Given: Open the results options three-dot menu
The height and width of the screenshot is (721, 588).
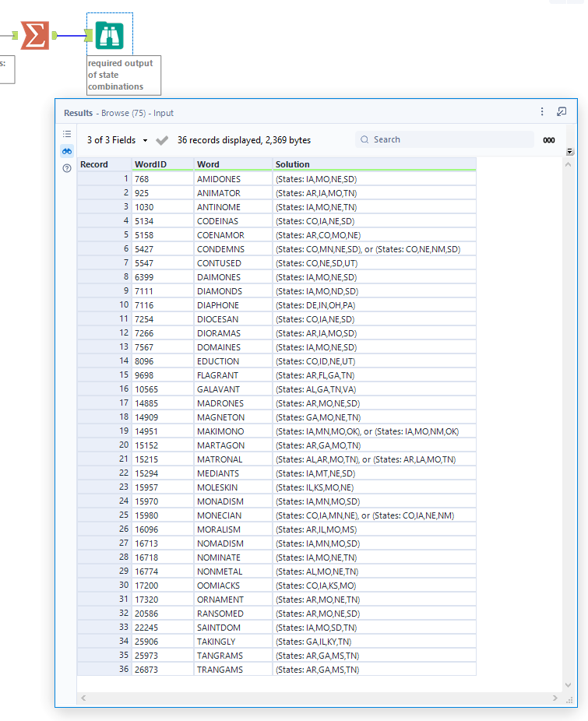Looking at the screenshot, I should (x=542, y=112).
